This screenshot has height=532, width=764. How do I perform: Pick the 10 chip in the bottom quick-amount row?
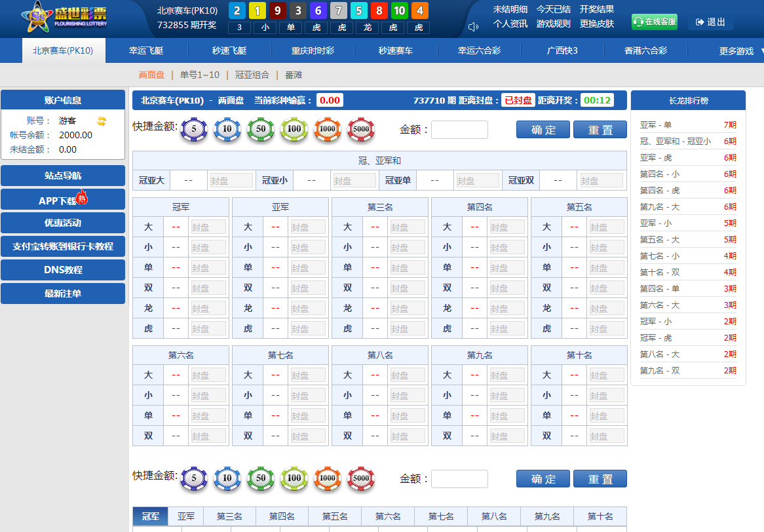pos(227,478)
